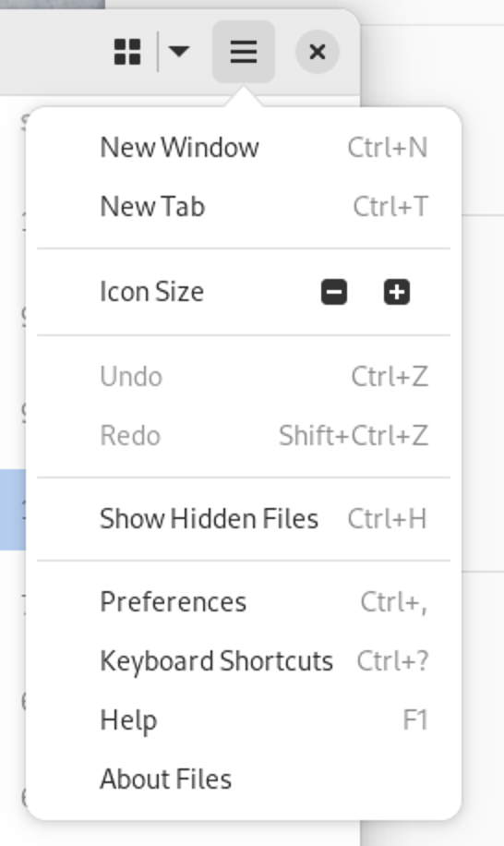Click the Shift+Ctrl+Z shortcut text
The height and width of the screenshot is (846, 504).
(354, 435)
